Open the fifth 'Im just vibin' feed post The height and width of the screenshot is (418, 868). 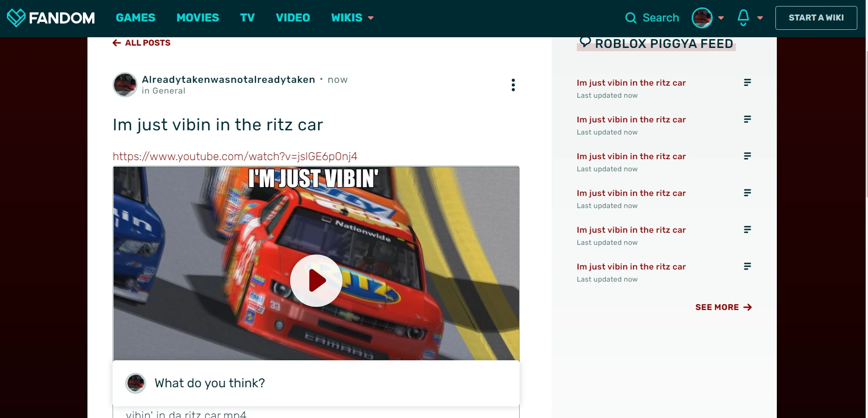(631, 230)
